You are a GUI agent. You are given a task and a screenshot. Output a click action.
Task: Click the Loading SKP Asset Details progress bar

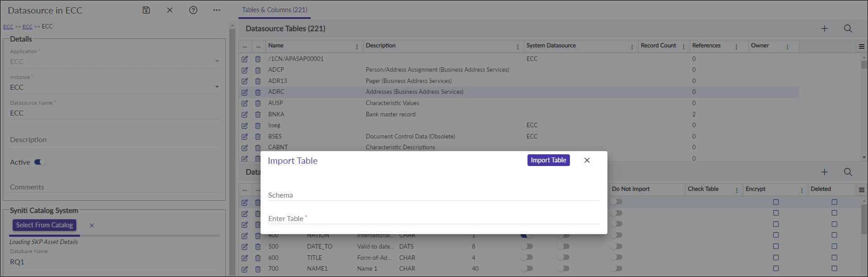(x=114, y=235)
